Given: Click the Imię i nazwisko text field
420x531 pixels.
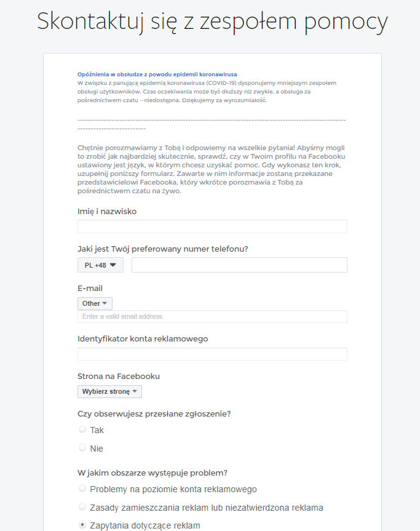Looking at the screenshot, I should tap(212, 226).
